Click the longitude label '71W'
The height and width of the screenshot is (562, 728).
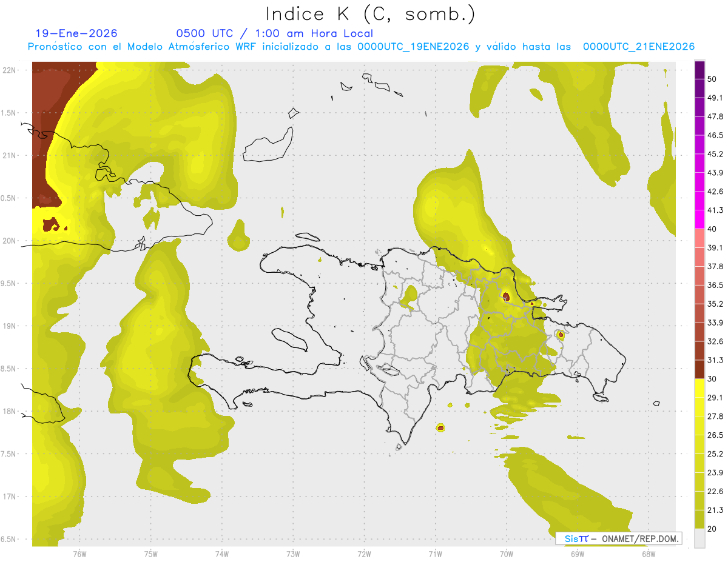[435, 554]
